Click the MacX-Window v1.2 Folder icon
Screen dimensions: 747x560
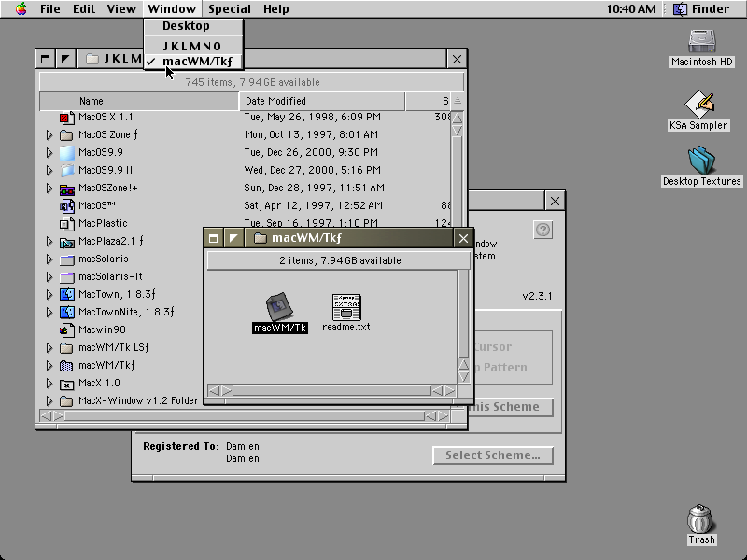[66, 401]
